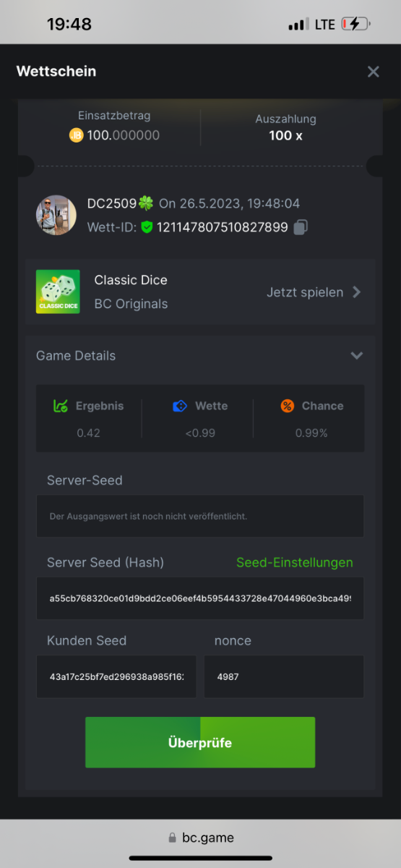Open the DC2509 user avatar

56,215
